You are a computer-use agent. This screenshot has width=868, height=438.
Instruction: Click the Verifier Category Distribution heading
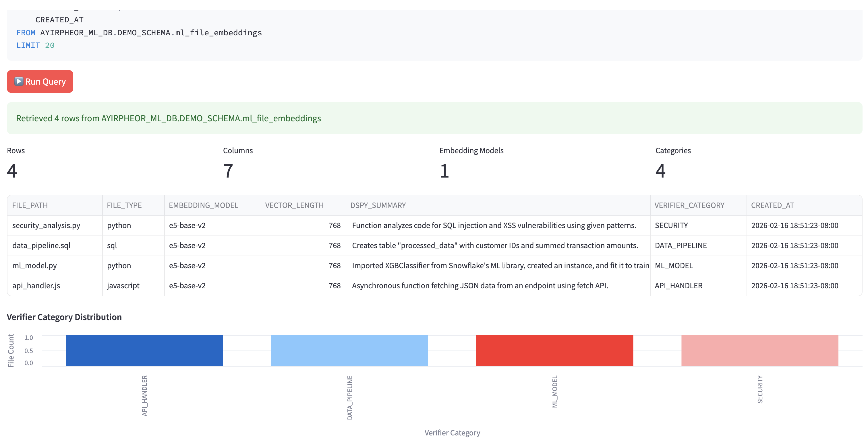pos(64,317)
